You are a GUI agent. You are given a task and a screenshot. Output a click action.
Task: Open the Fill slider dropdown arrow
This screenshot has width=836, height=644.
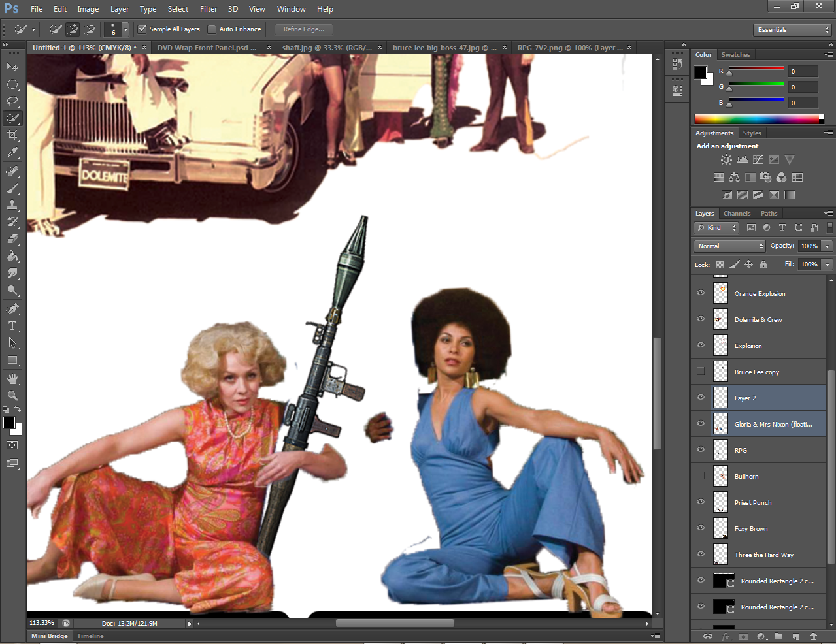click(x=827, y=265)
